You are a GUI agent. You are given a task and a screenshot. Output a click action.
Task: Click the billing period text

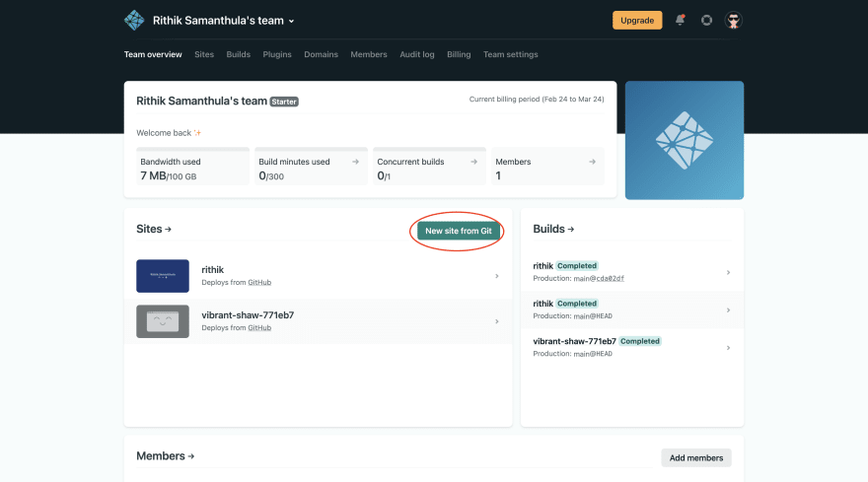pos(537,99)
